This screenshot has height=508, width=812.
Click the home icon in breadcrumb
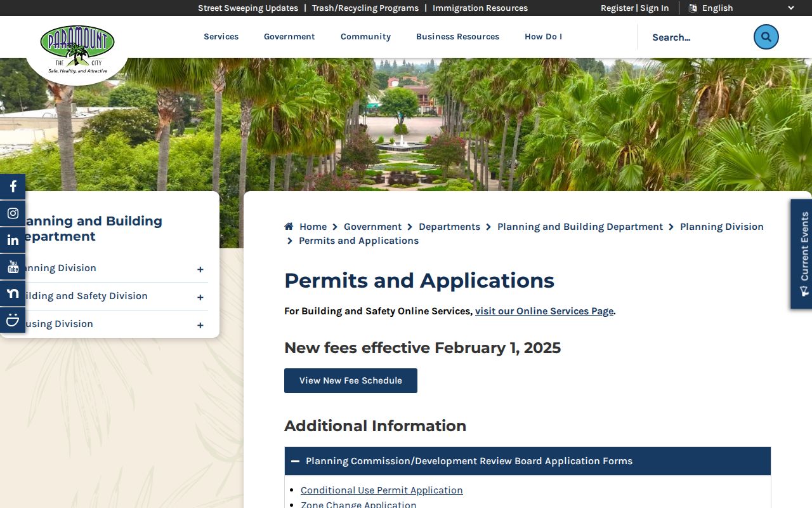(289, 227)
